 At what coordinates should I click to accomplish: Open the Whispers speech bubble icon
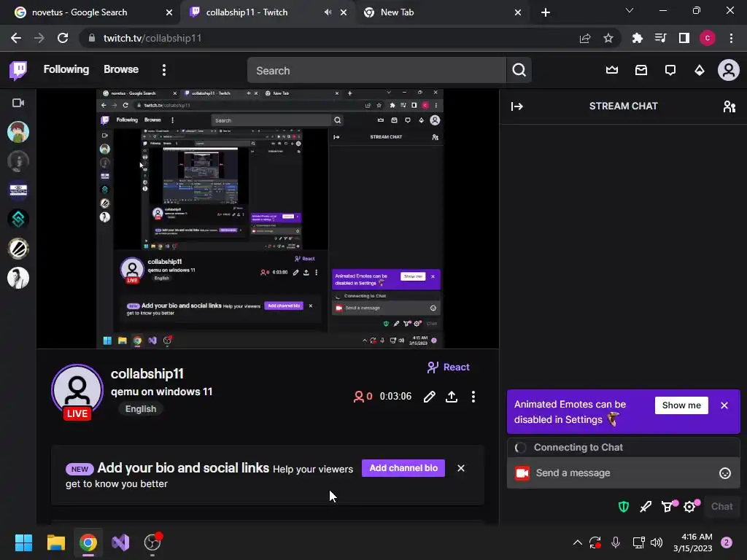(x=670, y=71)
